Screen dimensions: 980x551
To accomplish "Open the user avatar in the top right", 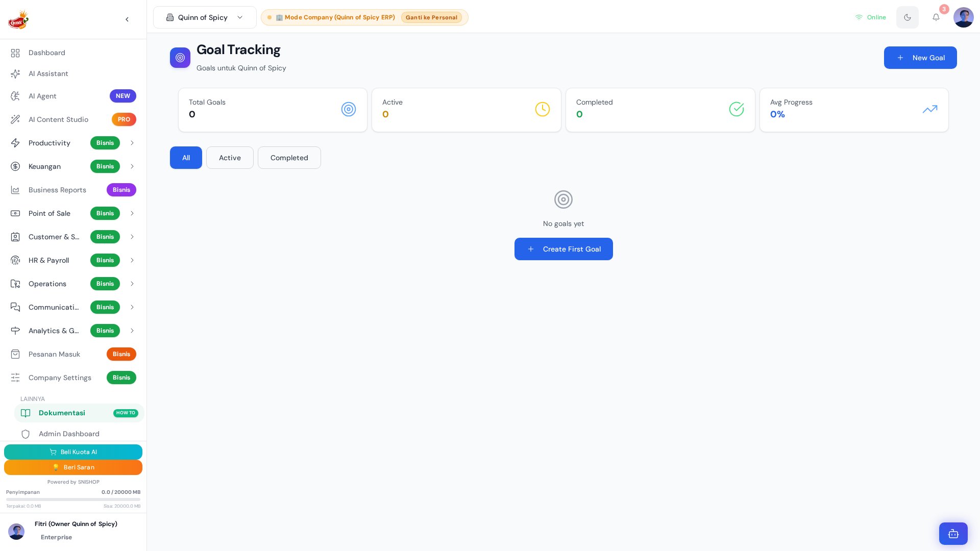I will click(964, 17).
